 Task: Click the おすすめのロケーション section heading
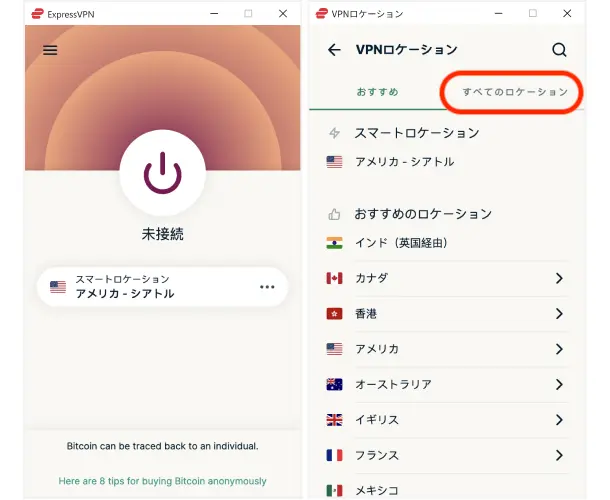(423, 214)
